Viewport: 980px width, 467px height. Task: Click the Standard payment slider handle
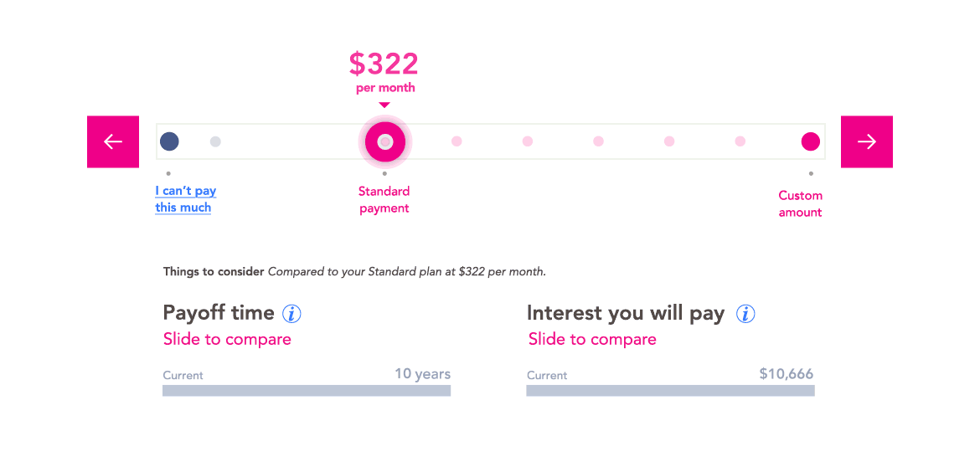click(385, 141)
